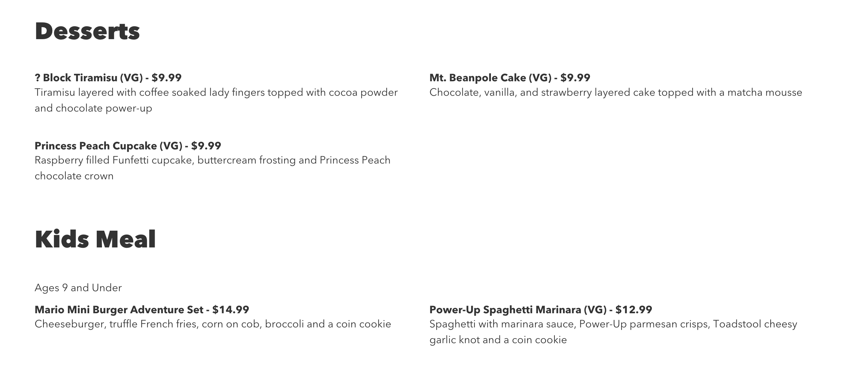Click the Princess Peach Cupcake $9.99 price

click(x=206, y=146)
